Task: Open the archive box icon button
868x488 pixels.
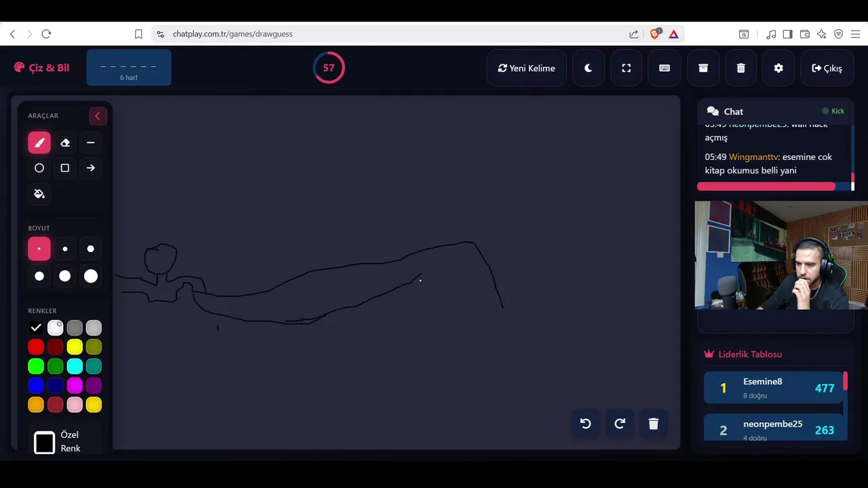Action: [x=703, y=68]
